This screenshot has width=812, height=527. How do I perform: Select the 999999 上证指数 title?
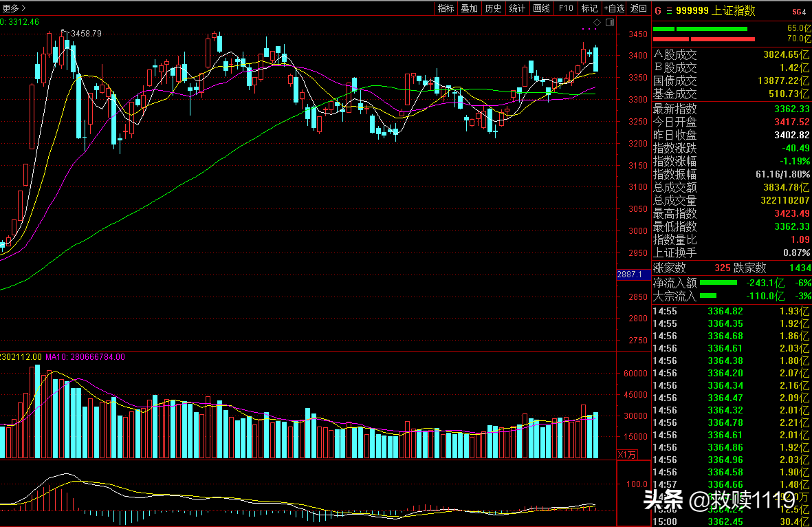click(x=715, y=11)
